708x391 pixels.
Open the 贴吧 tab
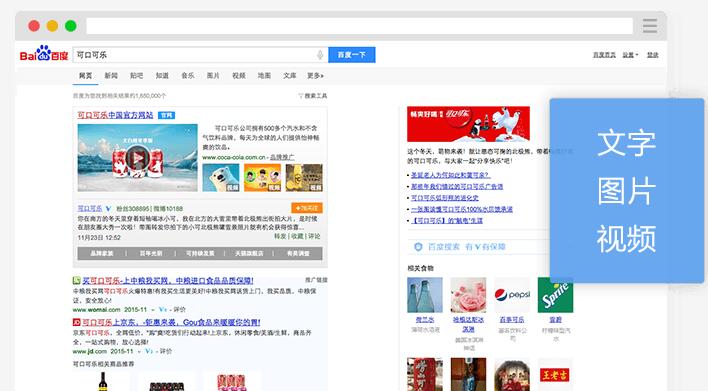point(136,76)
